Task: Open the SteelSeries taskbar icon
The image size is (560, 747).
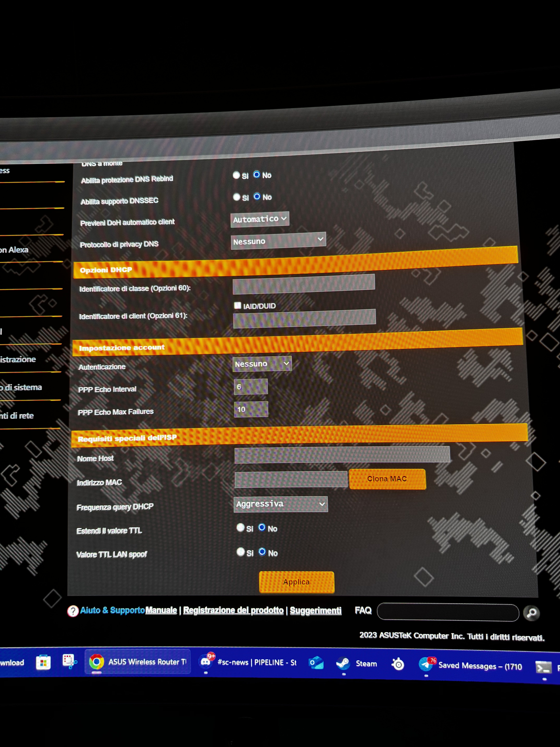Action: coord(398,664)
